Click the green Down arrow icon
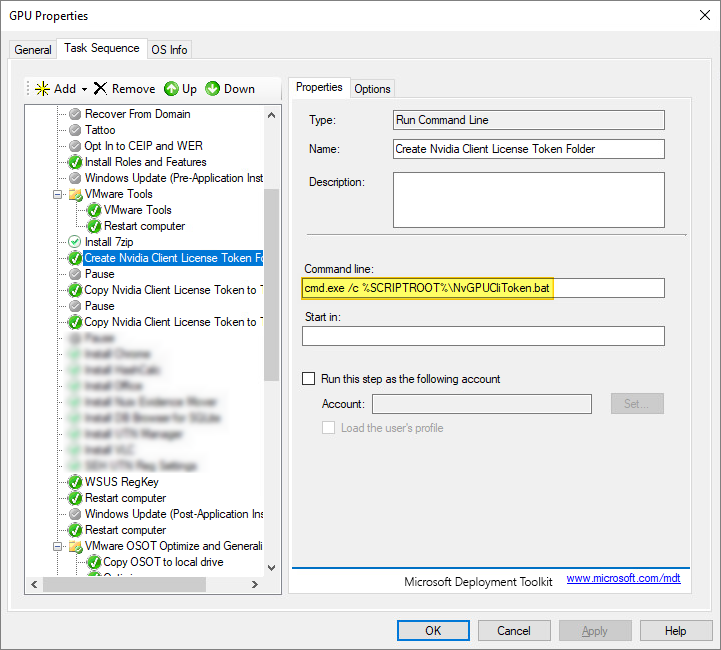The image size is (721, 650). 213,89
